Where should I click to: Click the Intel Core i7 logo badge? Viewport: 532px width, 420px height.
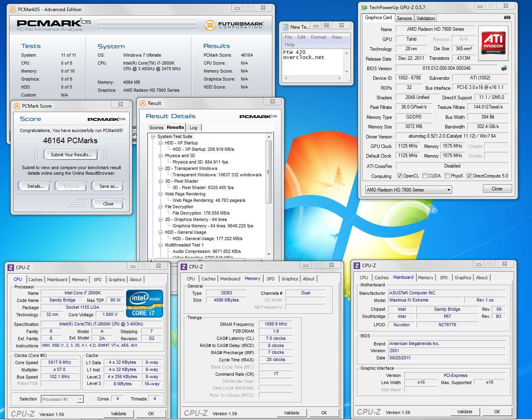coord(144,304)
